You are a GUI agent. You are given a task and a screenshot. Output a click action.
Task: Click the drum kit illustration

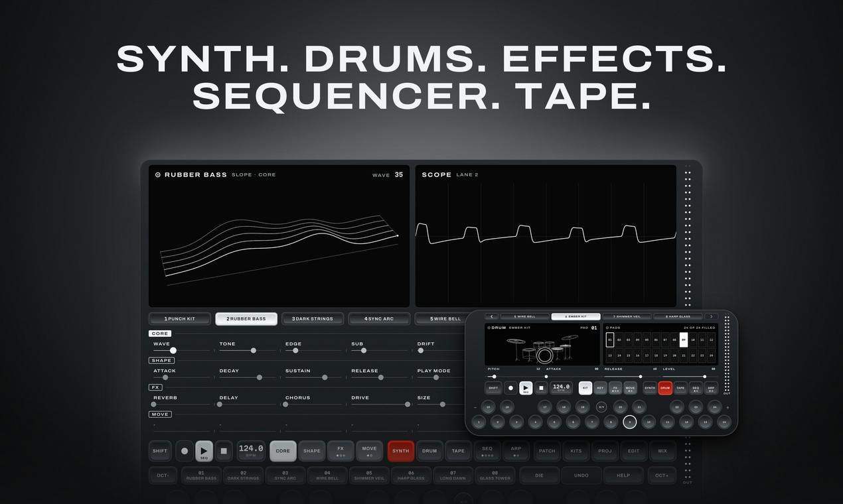pos(543,348)
